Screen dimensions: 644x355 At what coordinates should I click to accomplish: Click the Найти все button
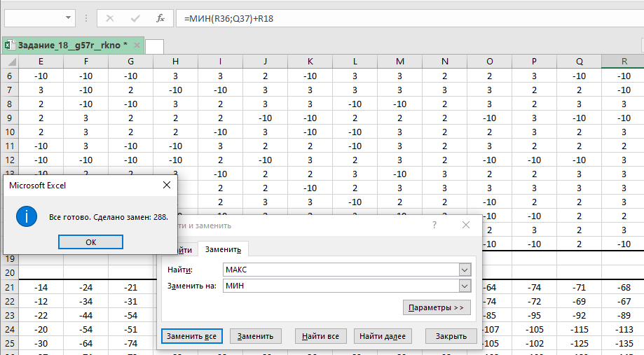(x=320, y=337)
